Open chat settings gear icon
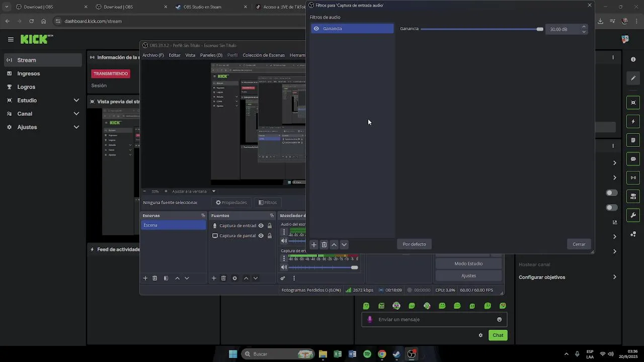 click(x=480, y=335)
